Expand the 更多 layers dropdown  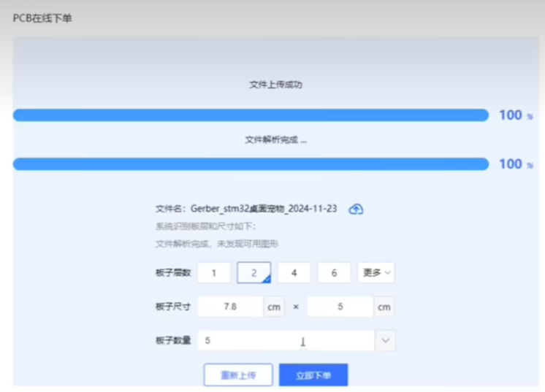pos(376,273)
